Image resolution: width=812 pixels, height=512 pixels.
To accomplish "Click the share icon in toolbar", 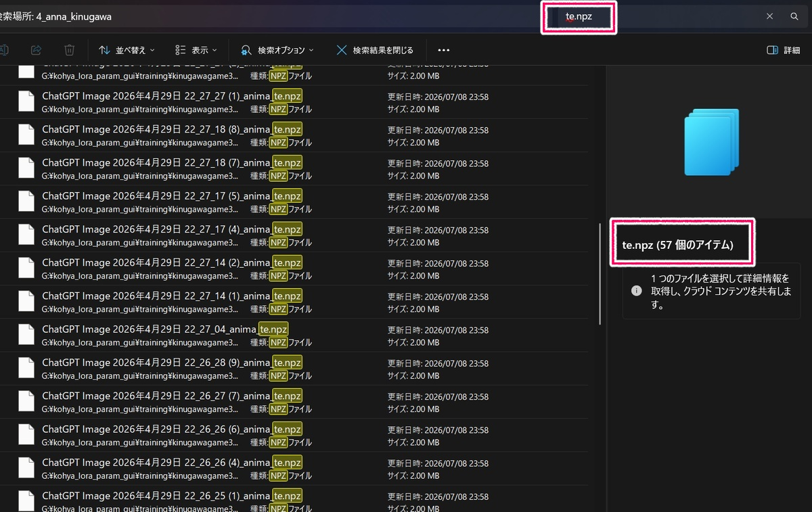I will point(37,50).
